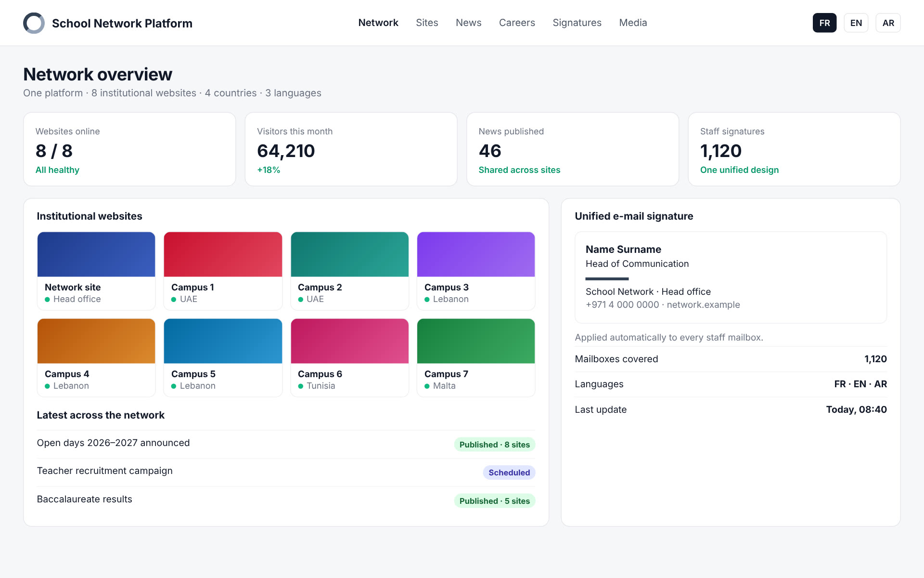Switch language to AR
The width and height of the screenshot is (924, 578).
tap(888, 23)
